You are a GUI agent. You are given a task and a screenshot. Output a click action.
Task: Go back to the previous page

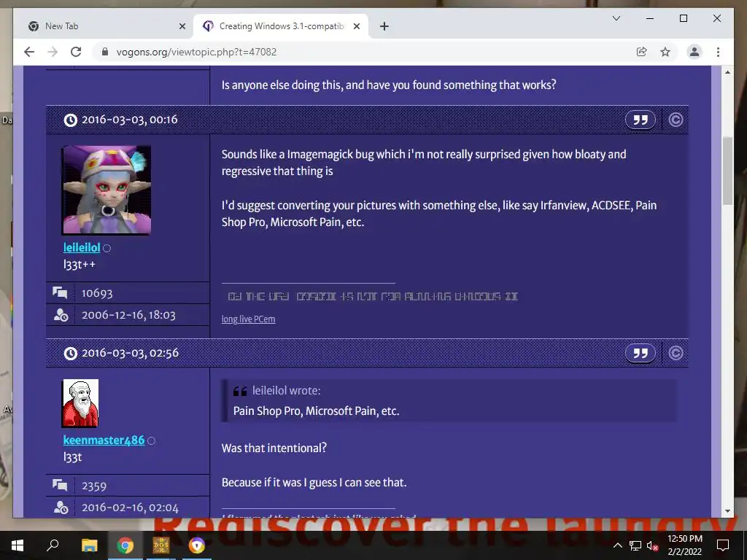click(29, 52)
